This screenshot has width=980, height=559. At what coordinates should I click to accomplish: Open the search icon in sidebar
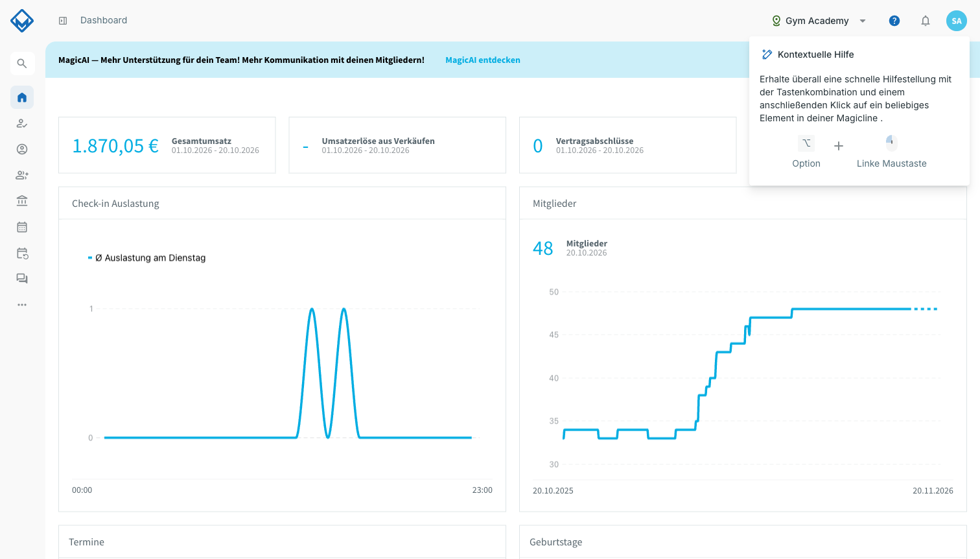[22, 64]
